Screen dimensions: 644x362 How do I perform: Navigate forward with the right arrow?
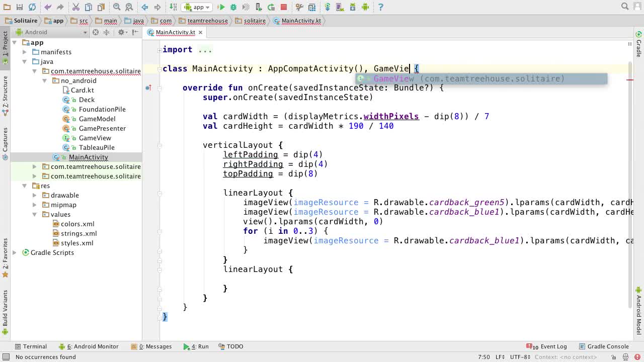[157, 7]
